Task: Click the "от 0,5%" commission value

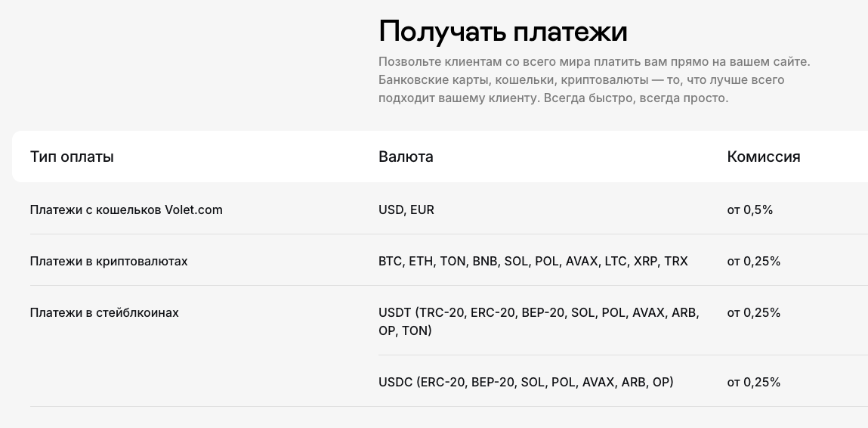Action: click(749, 210)
